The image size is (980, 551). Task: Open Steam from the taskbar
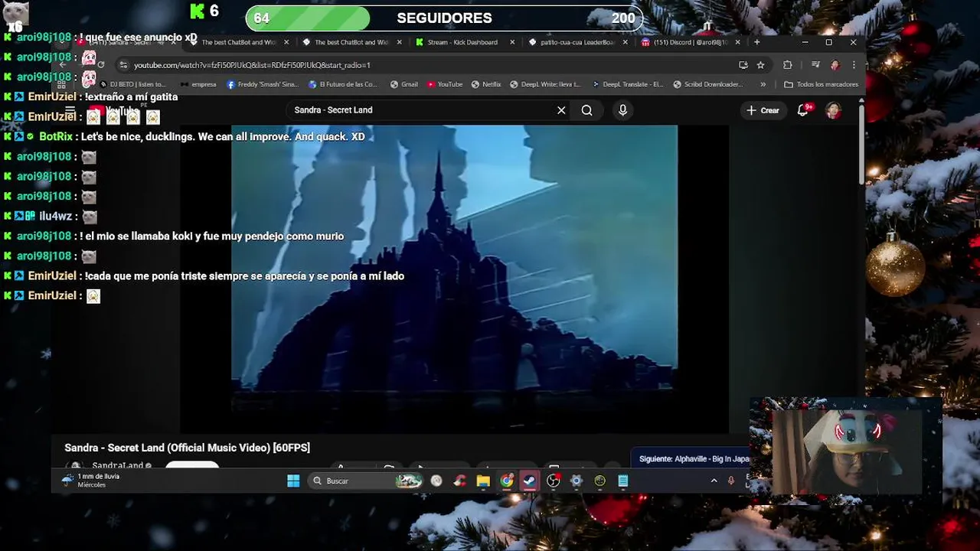coord(530,481)
